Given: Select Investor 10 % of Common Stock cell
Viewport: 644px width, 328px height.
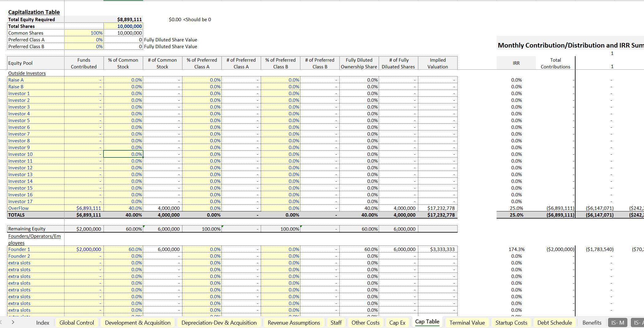Looking at the screenshot, I should 123,154.
